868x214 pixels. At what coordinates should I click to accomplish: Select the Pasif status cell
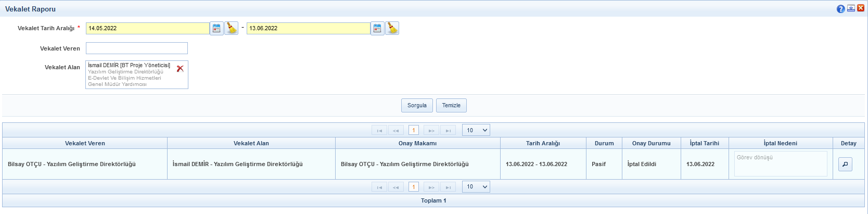tap(604, 164)
